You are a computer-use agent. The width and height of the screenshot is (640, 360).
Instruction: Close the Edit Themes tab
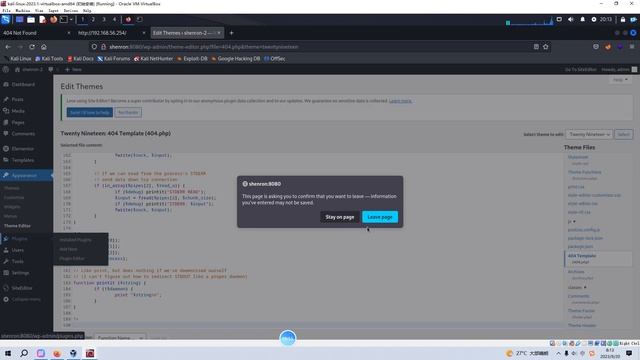(x=219, y=33)
